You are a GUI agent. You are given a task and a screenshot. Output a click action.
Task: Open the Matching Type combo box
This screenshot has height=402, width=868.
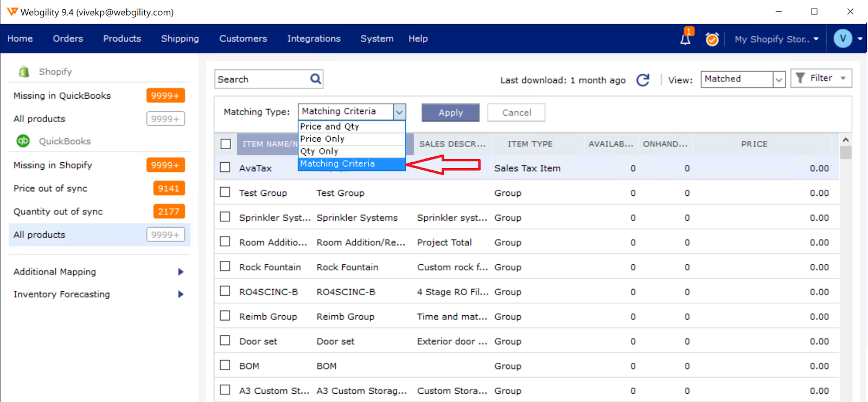tap(352, 112)
